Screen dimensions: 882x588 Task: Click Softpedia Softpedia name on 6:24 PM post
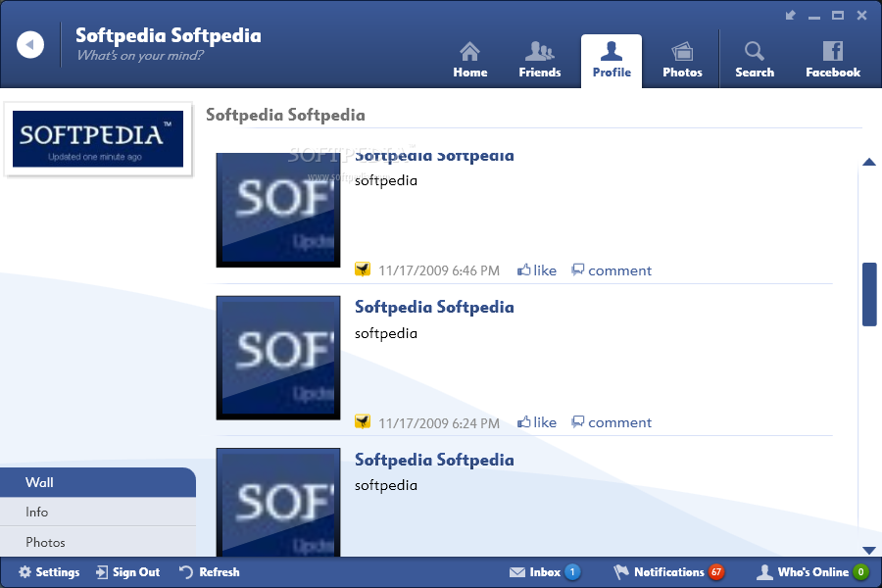(x=434, y=307)
